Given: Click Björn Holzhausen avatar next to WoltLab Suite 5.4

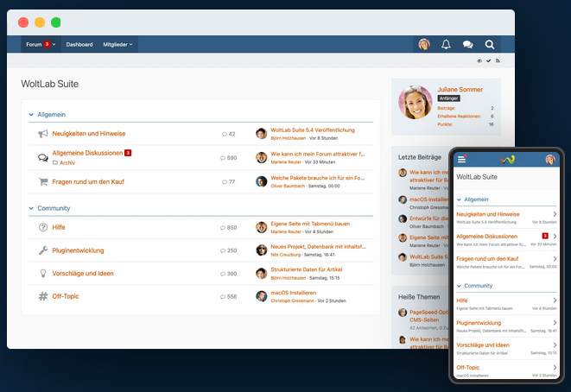Looking at the screenshot, I should point(261,134).
